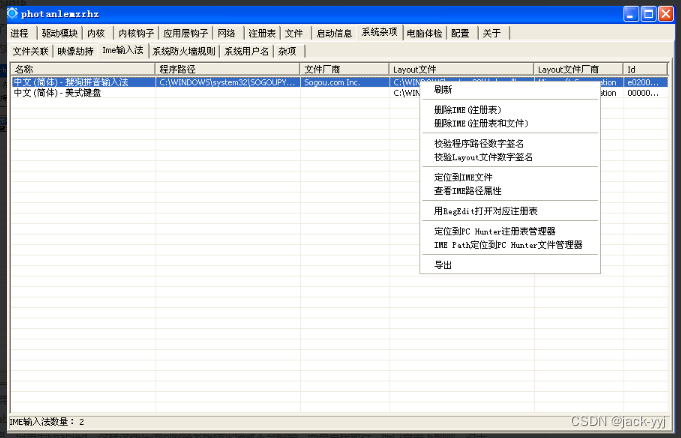The width and height of the screenshot is (681, 438).
Task: Switch to the 系统防火墙规则 sub-tab
Action: (184, 51)
